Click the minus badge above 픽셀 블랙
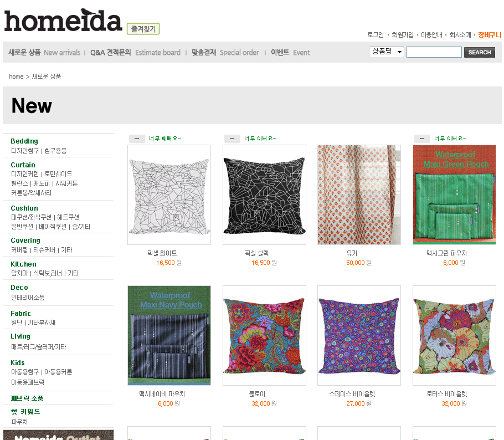 pyautogui.click(x=232, y=139)
